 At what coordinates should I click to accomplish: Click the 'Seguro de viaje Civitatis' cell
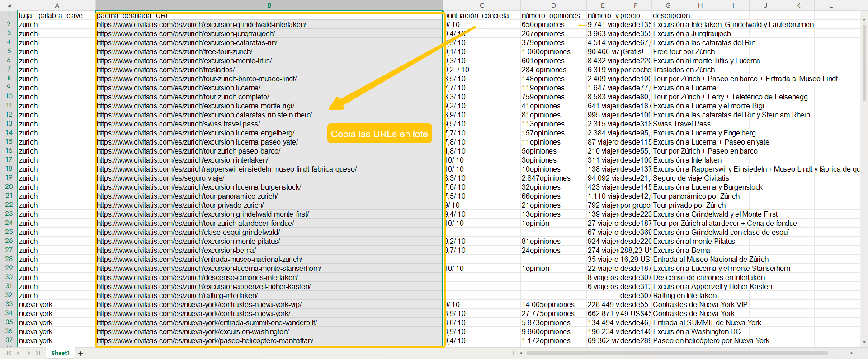pos(691,178)
